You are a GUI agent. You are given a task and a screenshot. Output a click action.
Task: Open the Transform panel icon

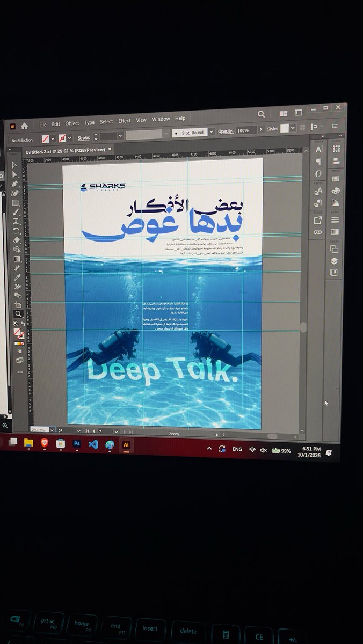pos(336,149)
